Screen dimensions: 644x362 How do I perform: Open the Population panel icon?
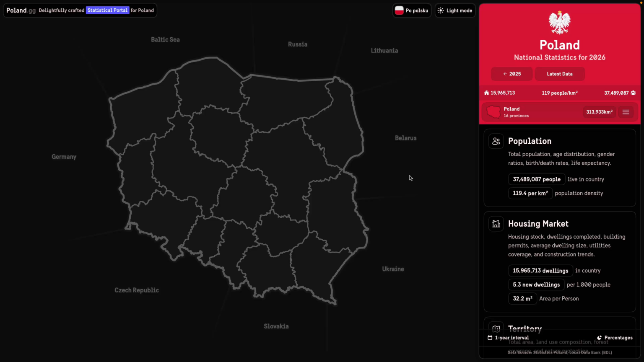click(496, 141)
